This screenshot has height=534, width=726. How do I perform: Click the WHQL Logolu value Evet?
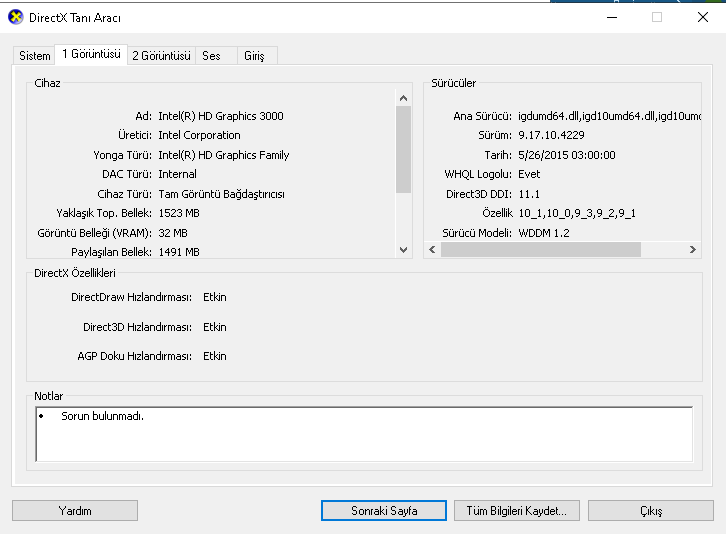tap(529, 174)
